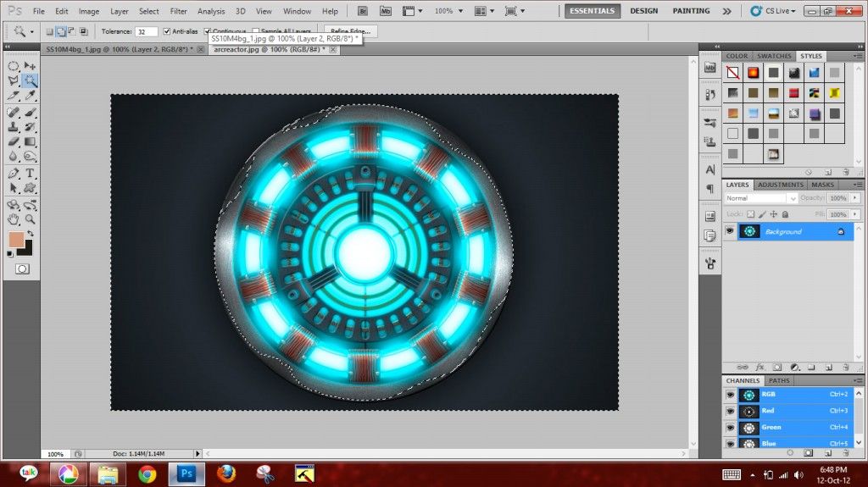Toggle the Contiguous checkbox
The height and width of the screenshot is (487, 868).
click(x=207, y=31)
